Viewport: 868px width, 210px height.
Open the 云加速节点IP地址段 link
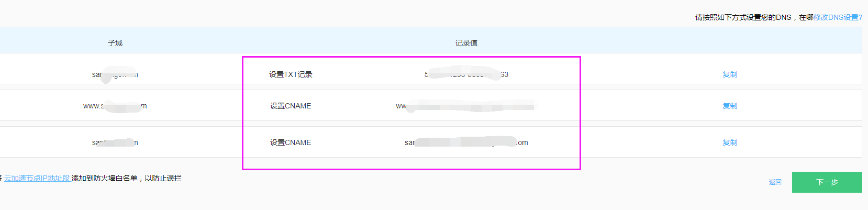37,178
